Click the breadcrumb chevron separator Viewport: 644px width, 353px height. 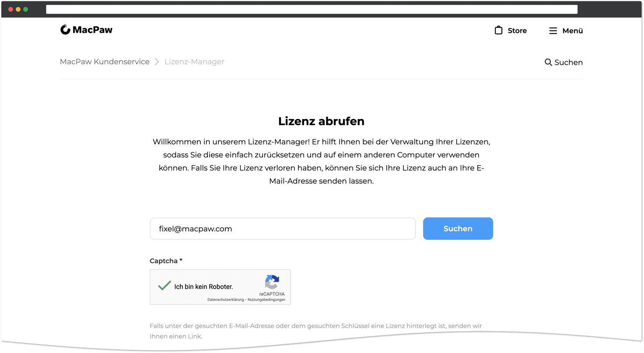point(157,62)
